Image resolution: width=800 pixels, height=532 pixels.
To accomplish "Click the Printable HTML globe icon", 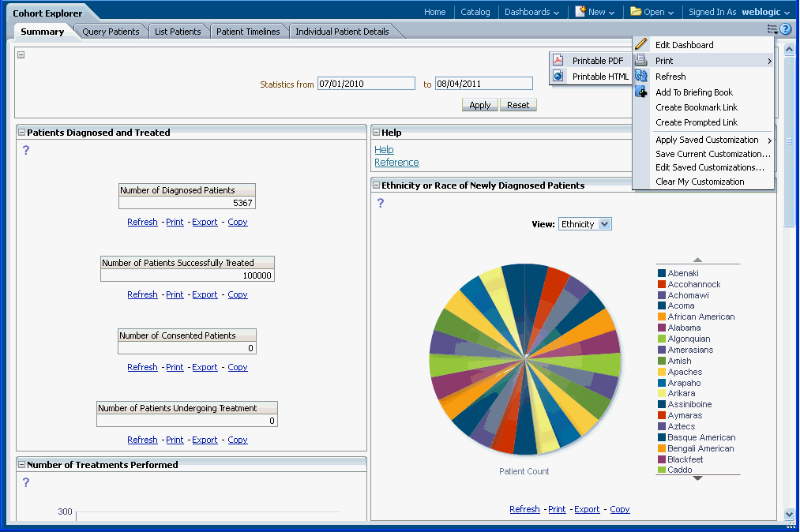I will point(558,76).
